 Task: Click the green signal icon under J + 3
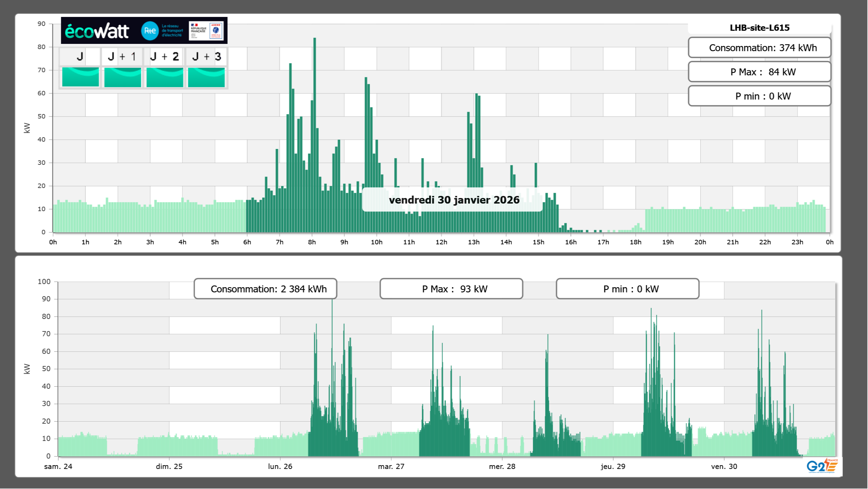206,77
